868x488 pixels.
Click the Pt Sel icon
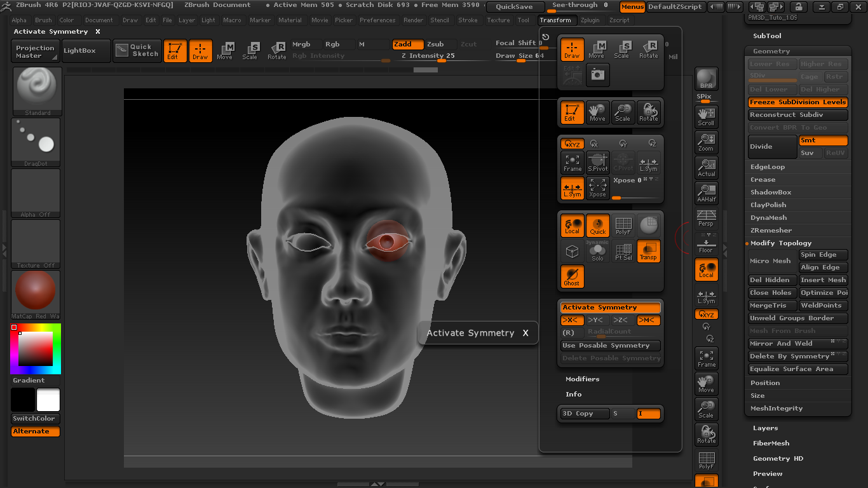(x=623, y=251)
